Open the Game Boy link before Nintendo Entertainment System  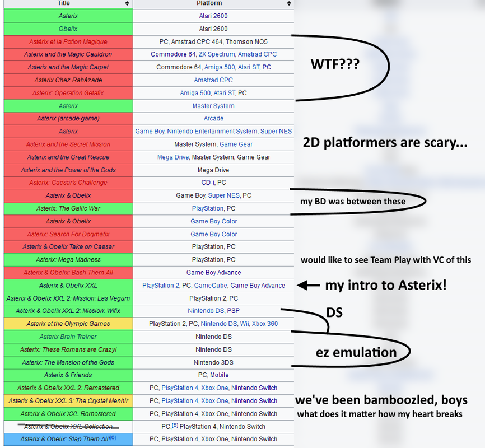tap(150, 131)
